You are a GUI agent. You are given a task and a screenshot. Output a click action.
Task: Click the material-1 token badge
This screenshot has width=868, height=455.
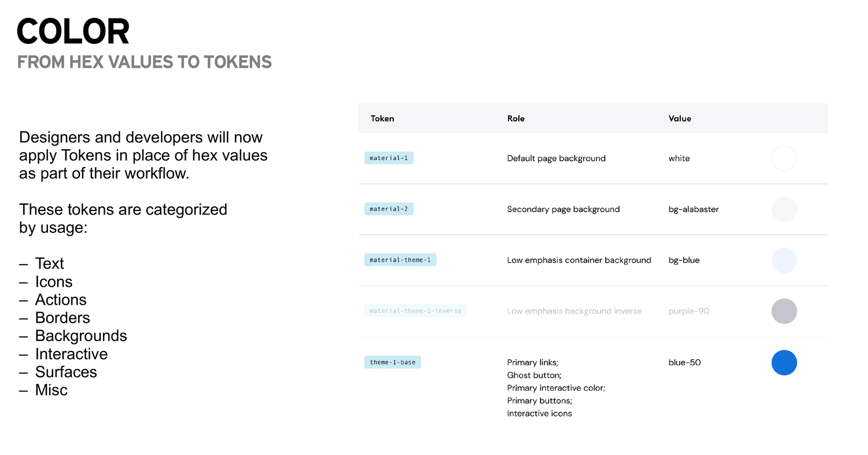[389, 158]
